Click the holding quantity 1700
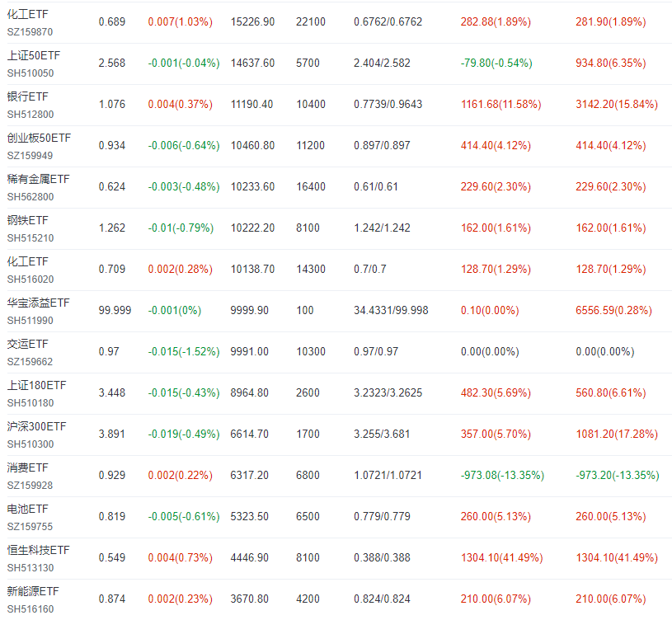Viewport: 672px width, 620px height. tap(308, 434)
